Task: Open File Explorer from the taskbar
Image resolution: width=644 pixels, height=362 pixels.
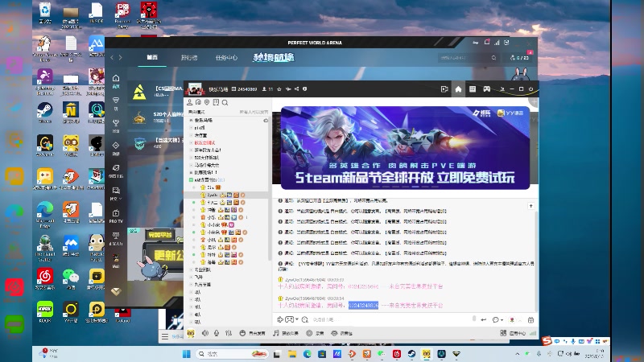Action: point(292,354)
